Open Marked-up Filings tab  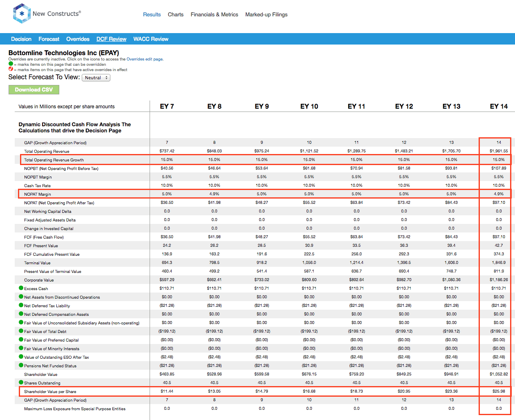coord(266,14)
